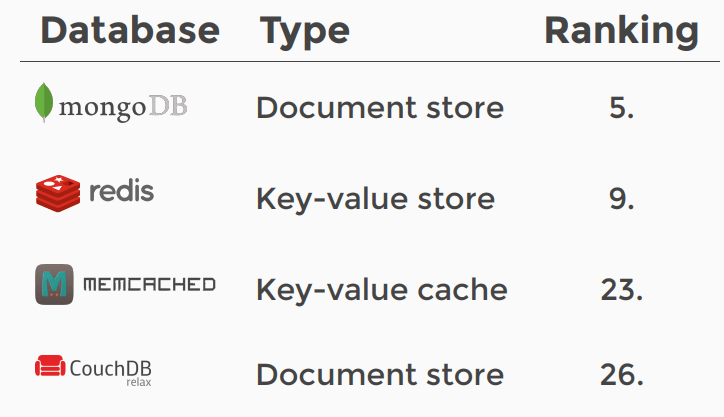Click the red CouchDB couch icon
724x417 pixels.
pyautogui.click(x=50, y=367)
